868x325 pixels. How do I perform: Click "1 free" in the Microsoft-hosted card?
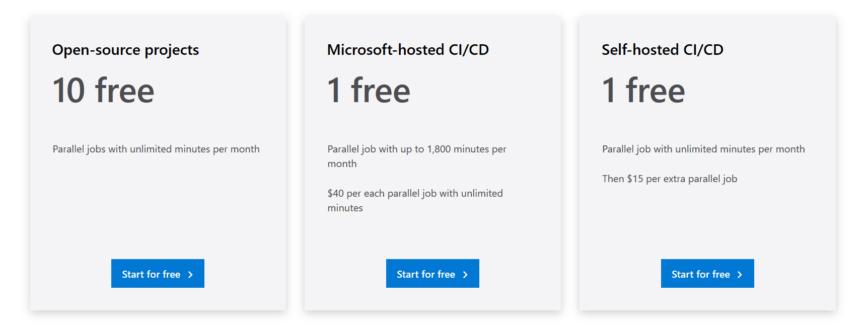tap(369, 91)
